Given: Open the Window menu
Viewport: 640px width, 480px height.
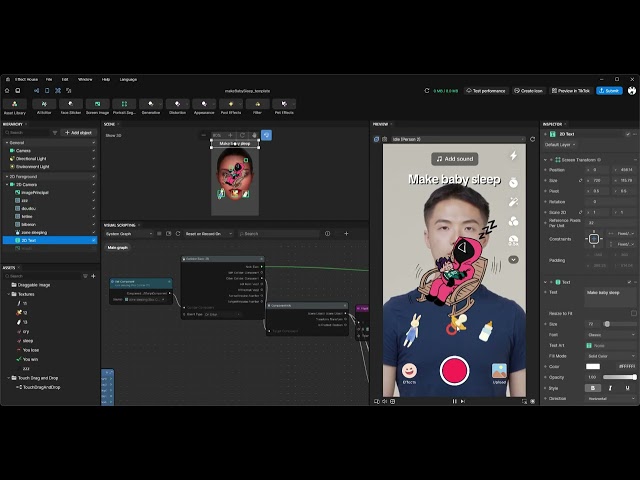Looking at the screenshot, I should [85, 79].
